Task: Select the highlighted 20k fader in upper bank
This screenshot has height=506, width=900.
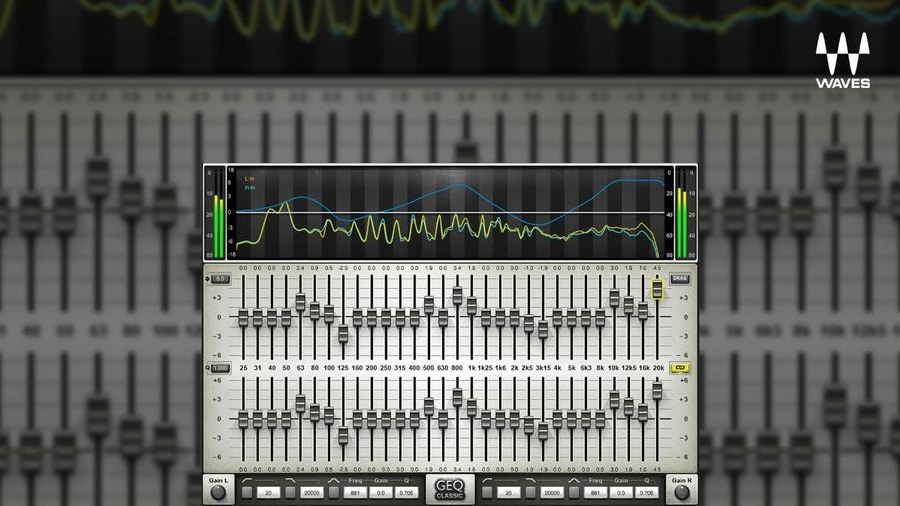Action: coord(657,289)
